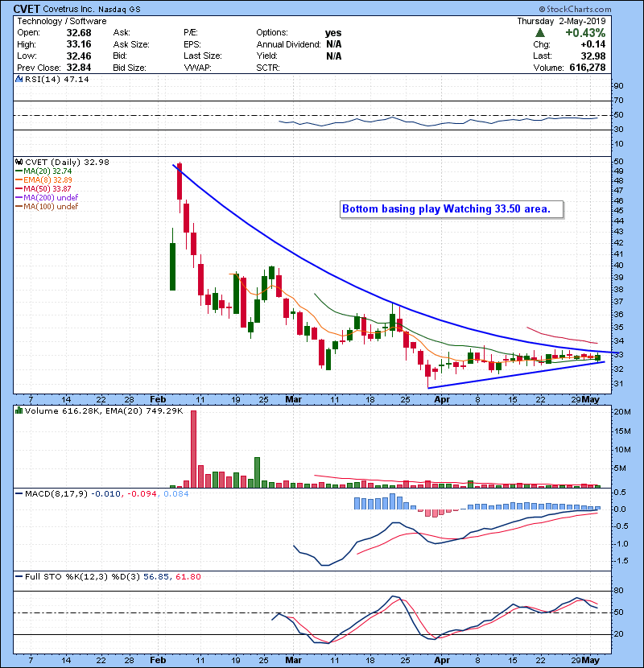Click the Annual Dividend label
This screenshot has width=644, height=668.
pos(288,44)
